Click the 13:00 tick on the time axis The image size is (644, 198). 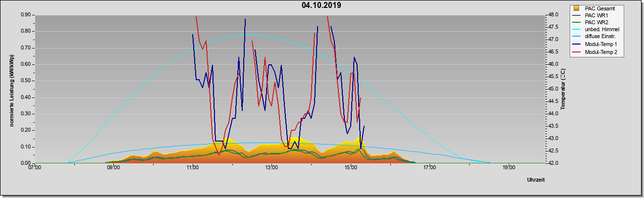pyautogui.click(x=271, y=168)
